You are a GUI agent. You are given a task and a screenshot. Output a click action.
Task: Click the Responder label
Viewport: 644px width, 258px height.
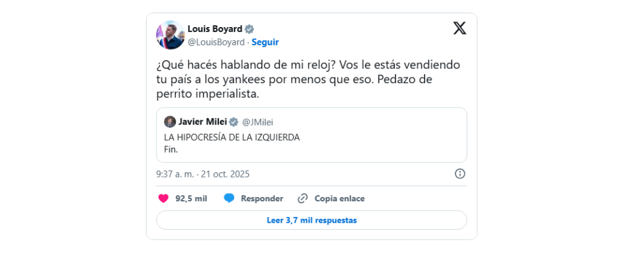point(262,198)
